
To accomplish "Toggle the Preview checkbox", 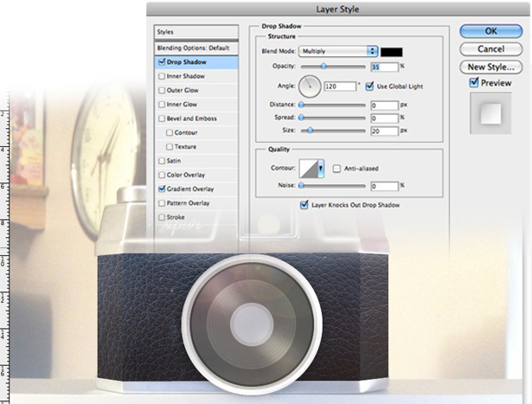I will pyautogui.click(x=474, y=82).
